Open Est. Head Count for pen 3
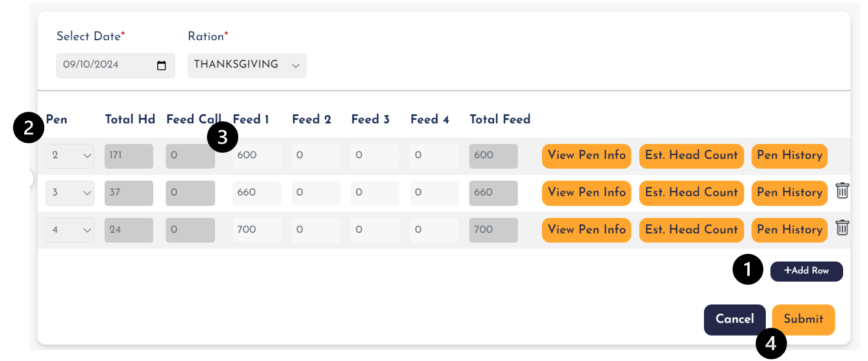868x361 pixels. 691,193
